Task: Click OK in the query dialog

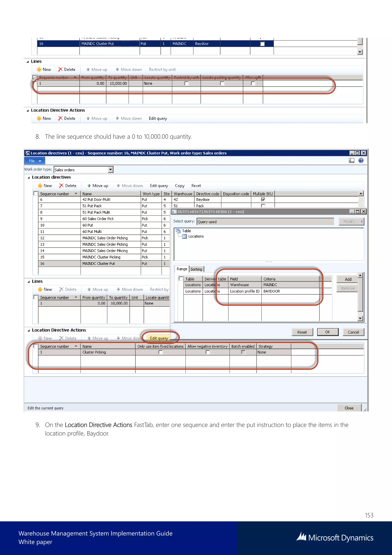Action: pos(327,332)
